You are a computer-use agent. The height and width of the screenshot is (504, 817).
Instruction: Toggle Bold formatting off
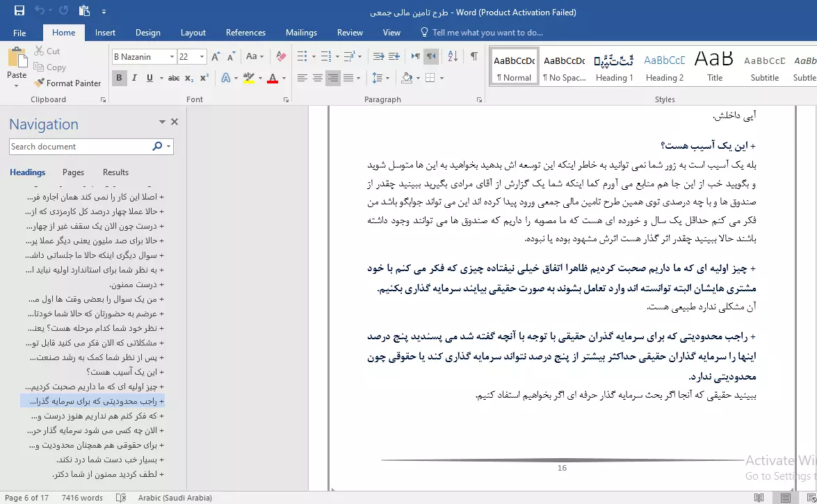pos(119,78)
